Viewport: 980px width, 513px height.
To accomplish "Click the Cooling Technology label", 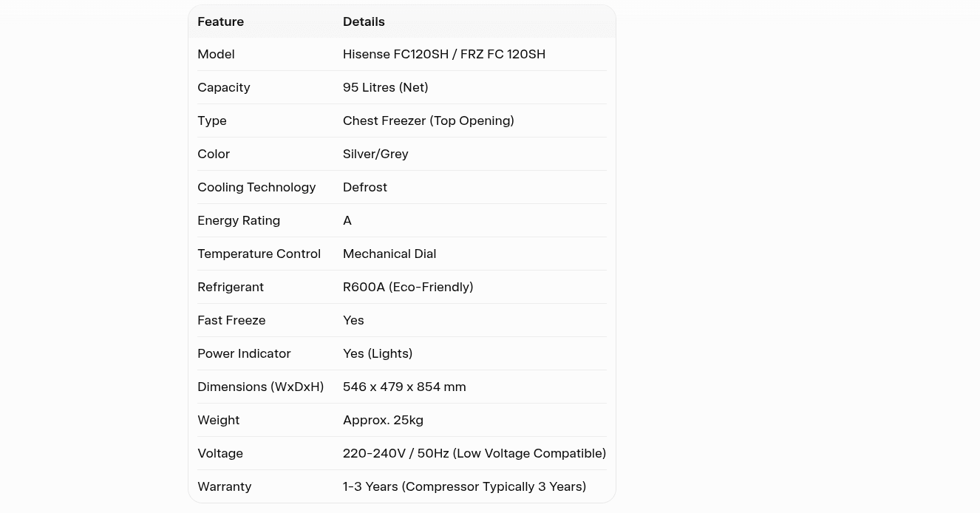I will [256, 187].
